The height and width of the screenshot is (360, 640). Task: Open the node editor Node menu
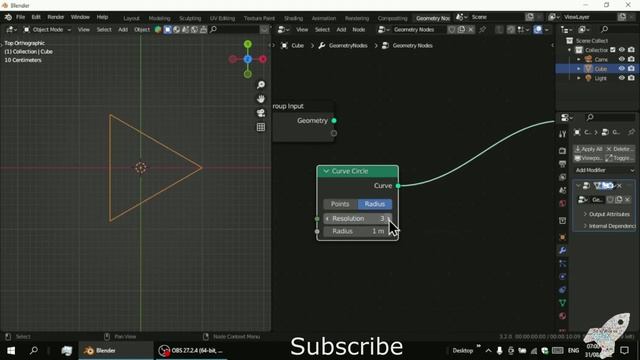point(358,29)
